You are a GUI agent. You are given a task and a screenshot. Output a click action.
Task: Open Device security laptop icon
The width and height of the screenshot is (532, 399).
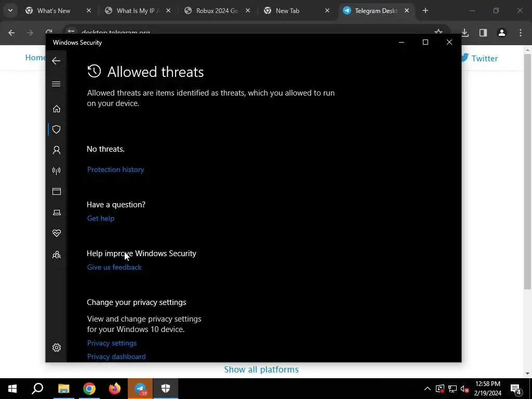57,212
